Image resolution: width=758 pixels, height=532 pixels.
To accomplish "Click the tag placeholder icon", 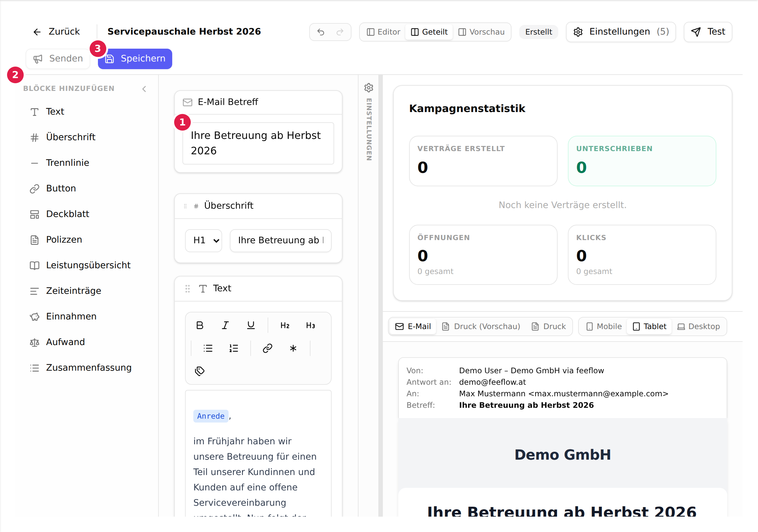I will (200, 371).
